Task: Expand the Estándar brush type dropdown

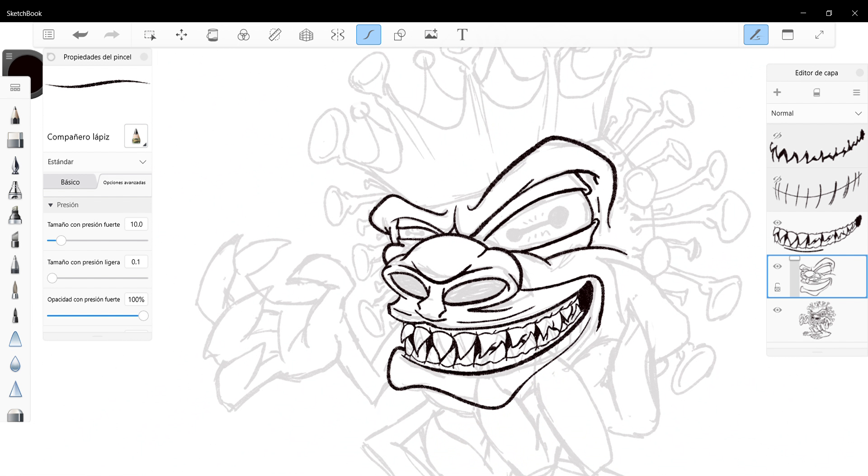Action: pos(97,162)
